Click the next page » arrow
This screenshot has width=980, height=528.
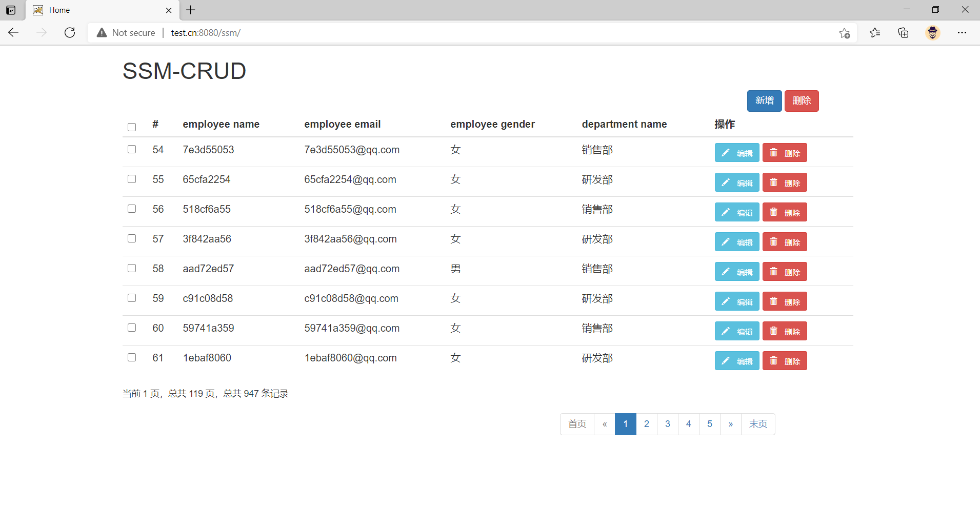pos(730,424)
